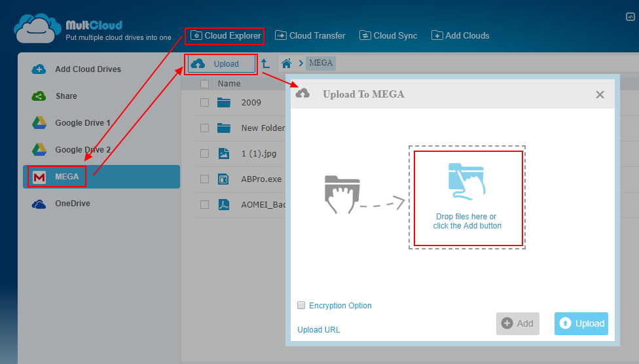
Task: Check the 2009 folder checkbox
Action: [204, 103]
